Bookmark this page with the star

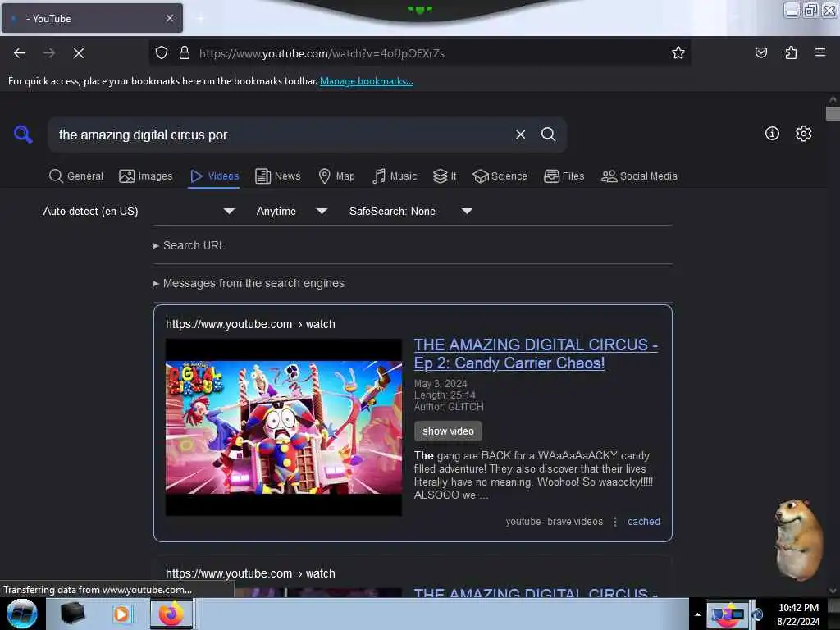[x=678, y=53]
